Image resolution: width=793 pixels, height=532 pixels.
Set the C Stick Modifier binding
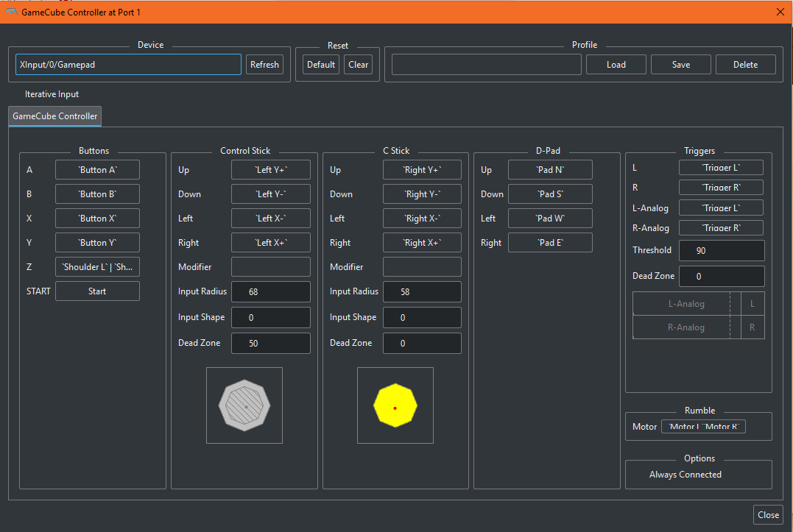coord(423,267)
